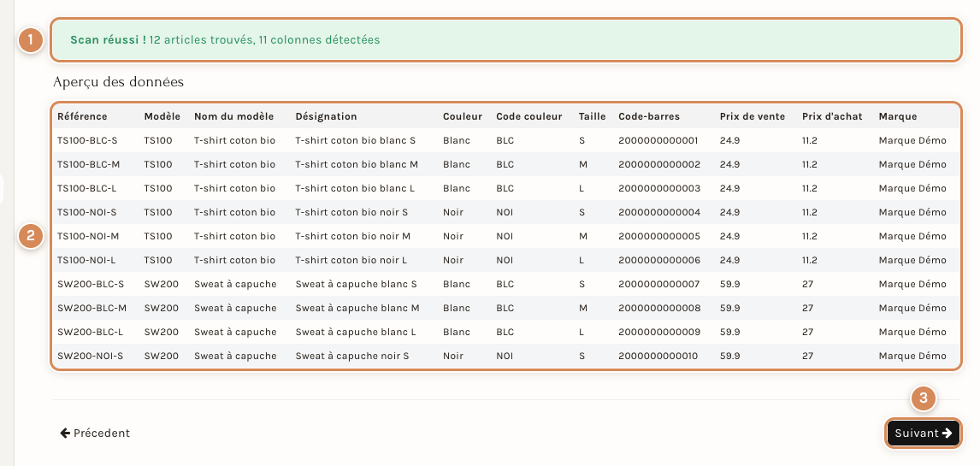The image size is (980, 466).
Task: Click the Désignation column header
Action: pos(327,116)
